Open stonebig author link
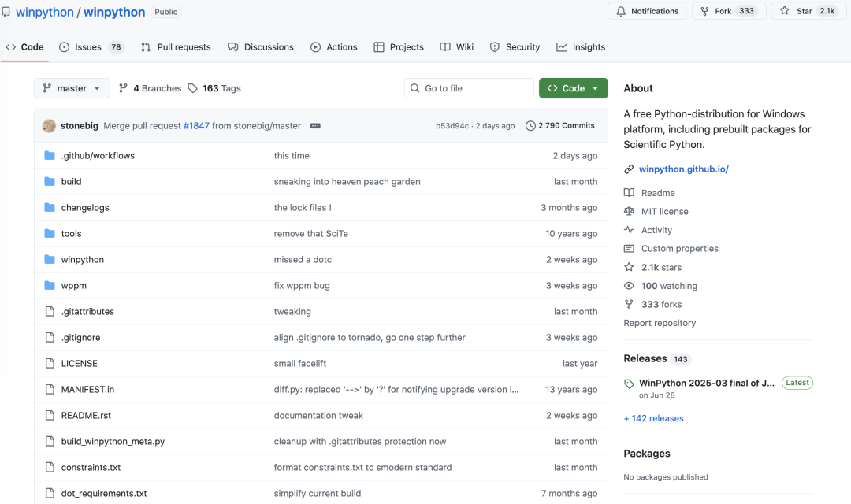The width and height of the screenshot is (851, 504). coord(80,126)
